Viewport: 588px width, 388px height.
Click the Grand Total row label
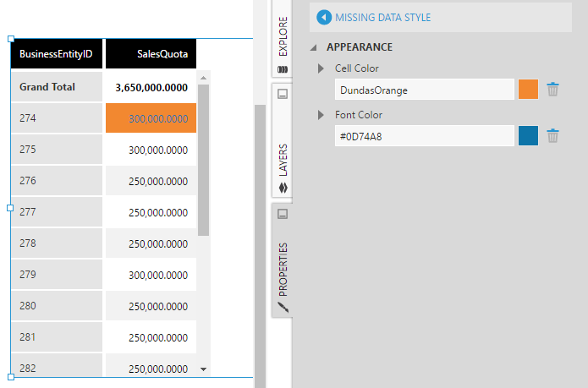tap(56, 87)
